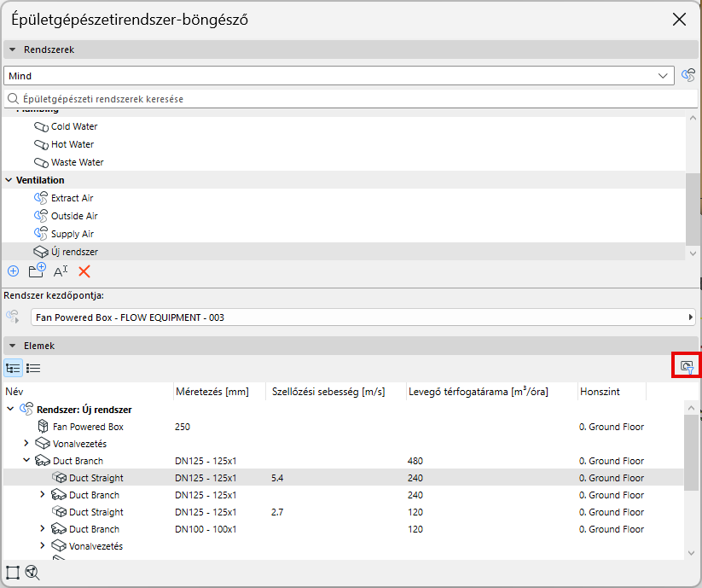The width and height of the screenshot is (702, 588).
Task: Close the Épületgépészetirendszer-böngésző window
Action: [679, 20]
